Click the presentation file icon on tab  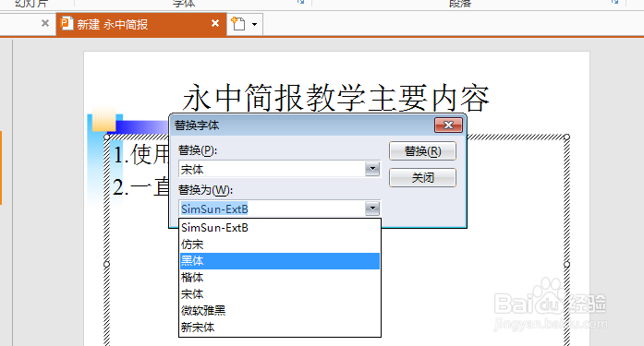(67, 23)
